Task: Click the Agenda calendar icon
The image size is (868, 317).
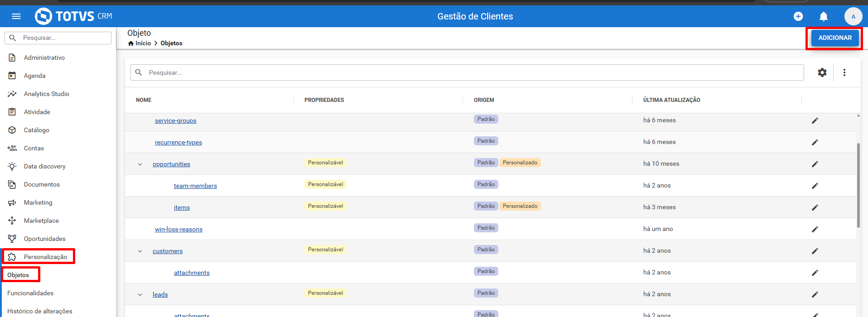Action: (x=12, y=76)
